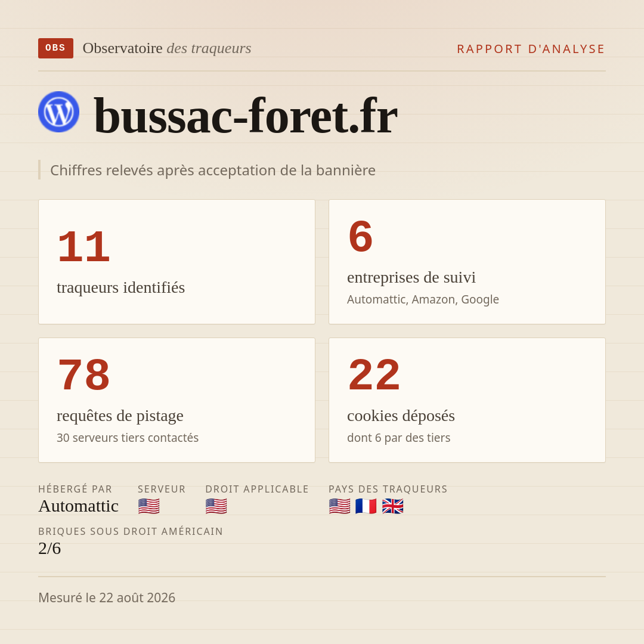Click the OBS logo badge
The width and height of the screenshot is (644, 644).
[x=56, y=48]
